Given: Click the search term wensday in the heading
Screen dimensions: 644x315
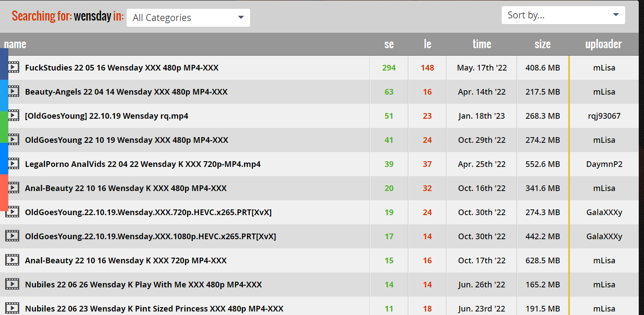Looking at the screenshot, I should [x=92, y=16].
